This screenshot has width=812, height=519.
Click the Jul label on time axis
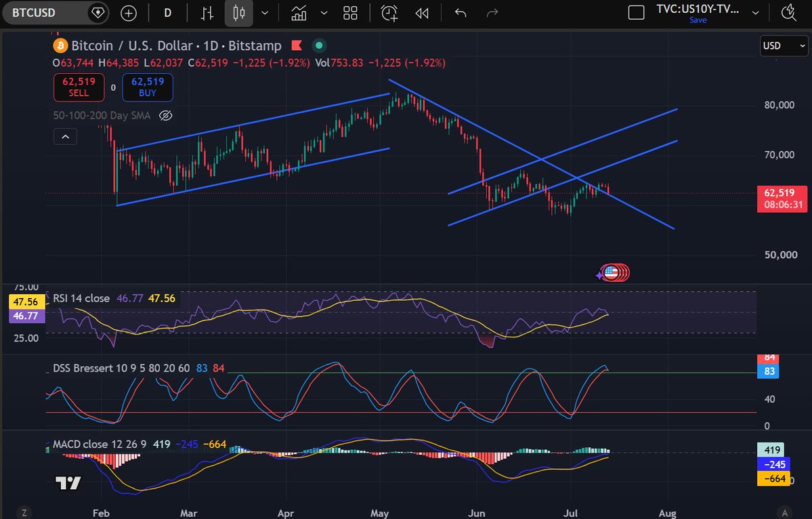click(x=570, y=514)
